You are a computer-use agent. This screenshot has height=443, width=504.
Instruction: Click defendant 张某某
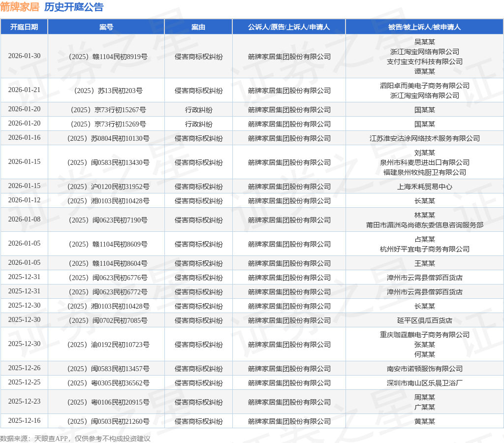(x=424, y=345)
